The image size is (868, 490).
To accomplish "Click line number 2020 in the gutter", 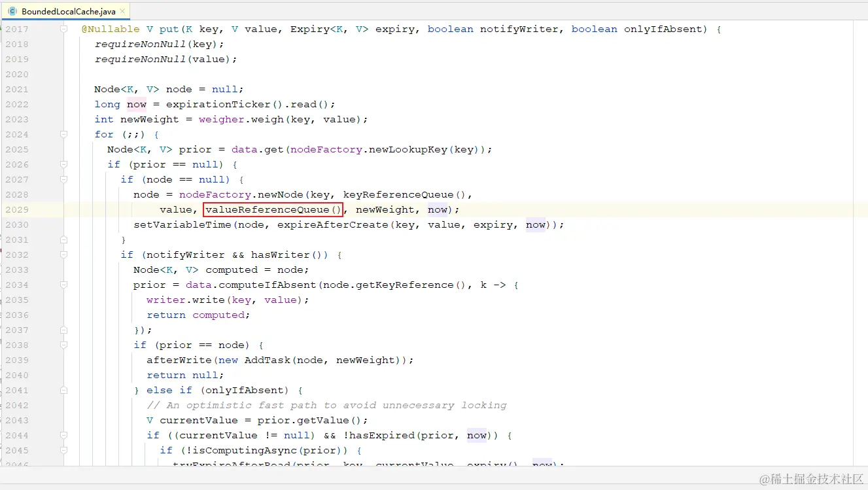I will coord(17,74).
